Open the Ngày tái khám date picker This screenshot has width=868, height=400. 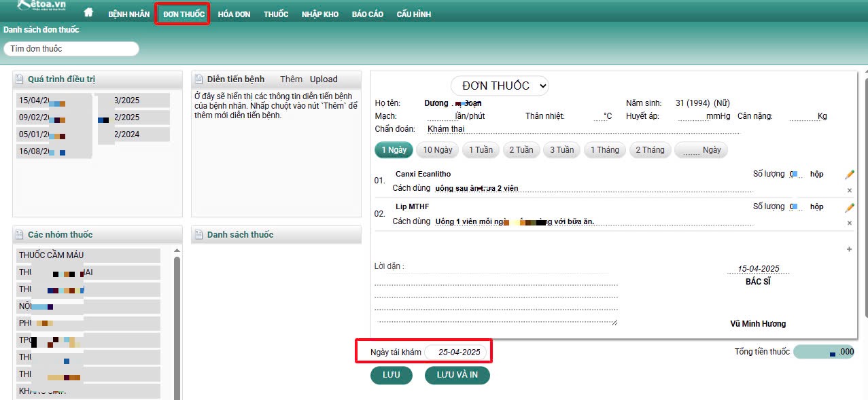[x=459, y=352]
